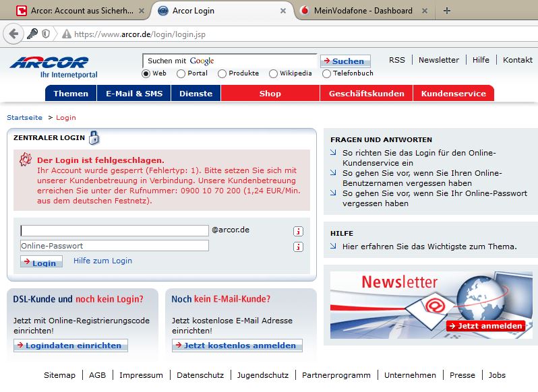Click the Login button
Viewport: 538px width, 392px height.
point(41,262)
